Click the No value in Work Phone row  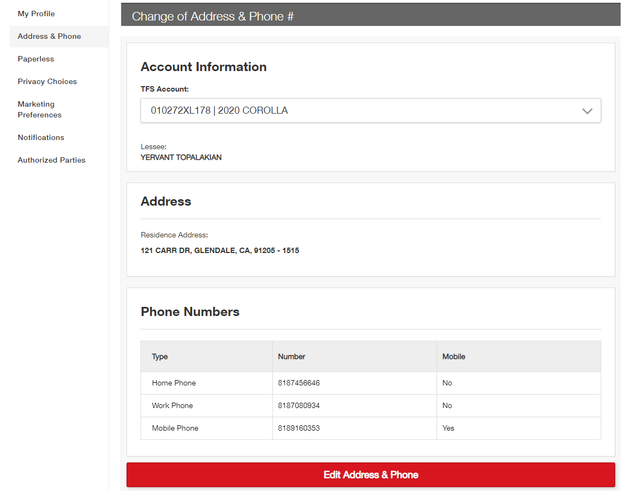tap(447, 405)
